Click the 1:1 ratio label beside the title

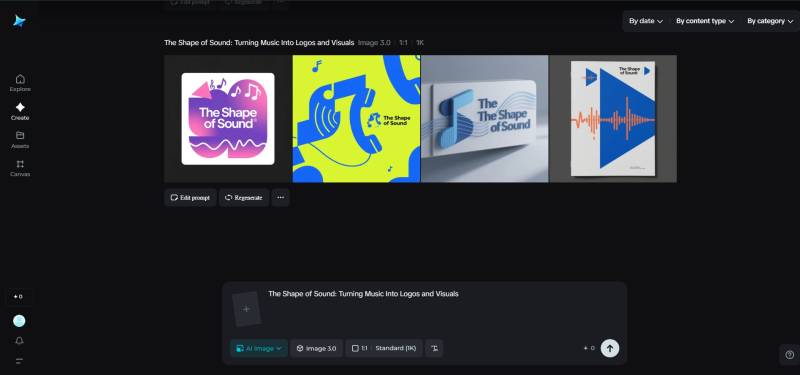pos(403,43)
